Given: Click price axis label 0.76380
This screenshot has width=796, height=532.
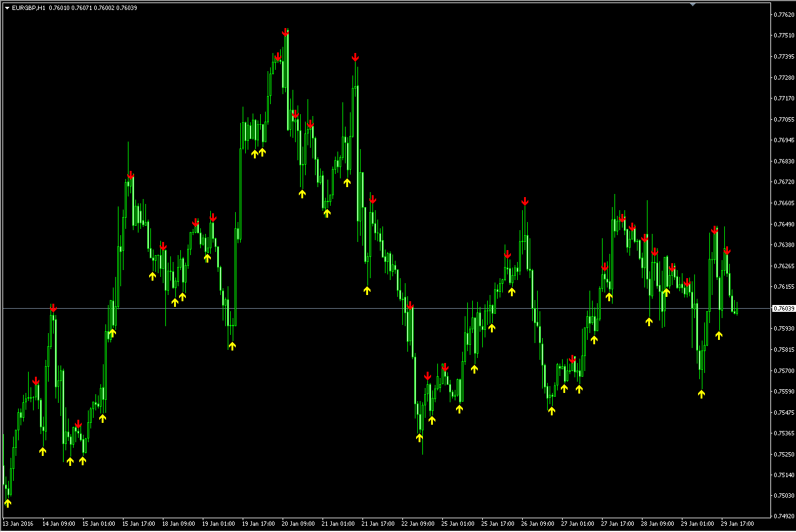Looking at the screenshot, I should 784,244.
